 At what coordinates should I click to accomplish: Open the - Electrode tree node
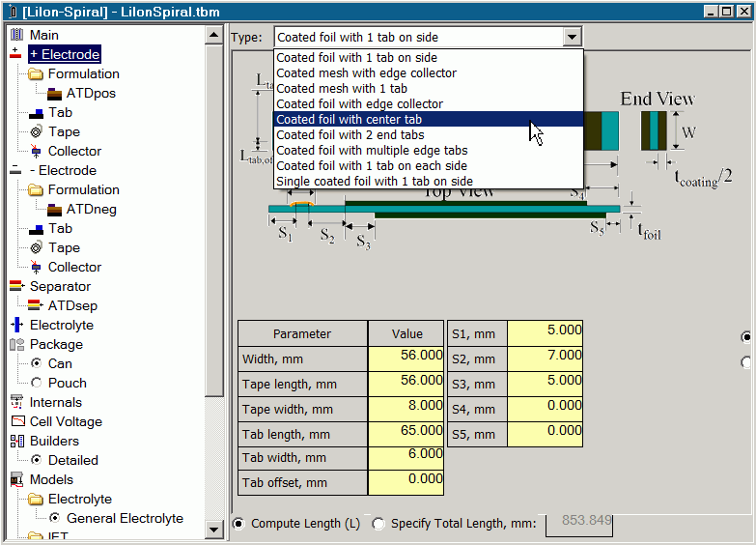(x=66, y=170)
